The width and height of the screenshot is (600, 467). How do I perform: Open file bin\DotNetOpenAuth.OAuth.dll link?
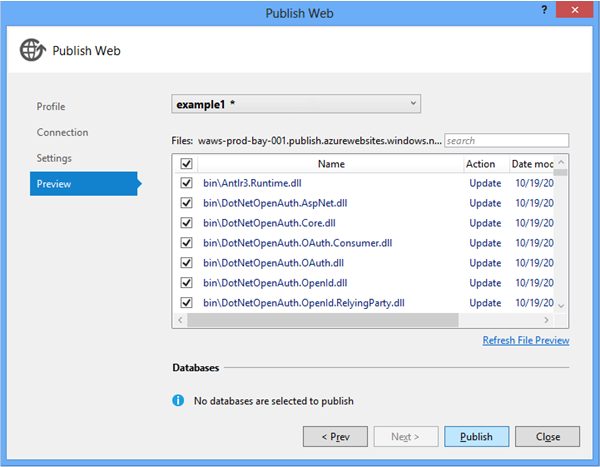tap(274, 263)
